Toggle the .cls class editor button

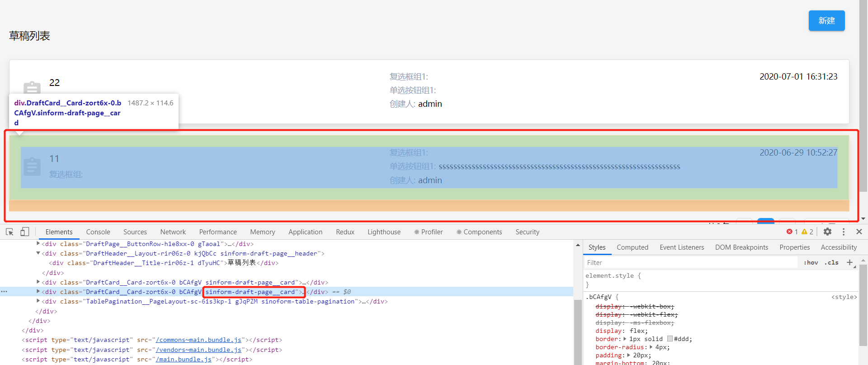point(831,262)
